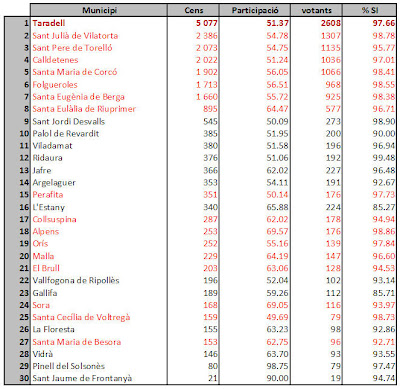Select the % SI column header
The width and height of the screenshot is (400, 389).
[369, 10]
